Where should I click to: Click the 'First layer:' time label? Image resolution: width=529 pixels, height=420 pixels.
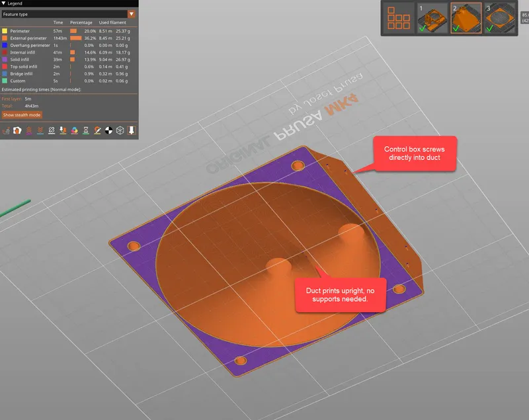(x=12, y=99)
